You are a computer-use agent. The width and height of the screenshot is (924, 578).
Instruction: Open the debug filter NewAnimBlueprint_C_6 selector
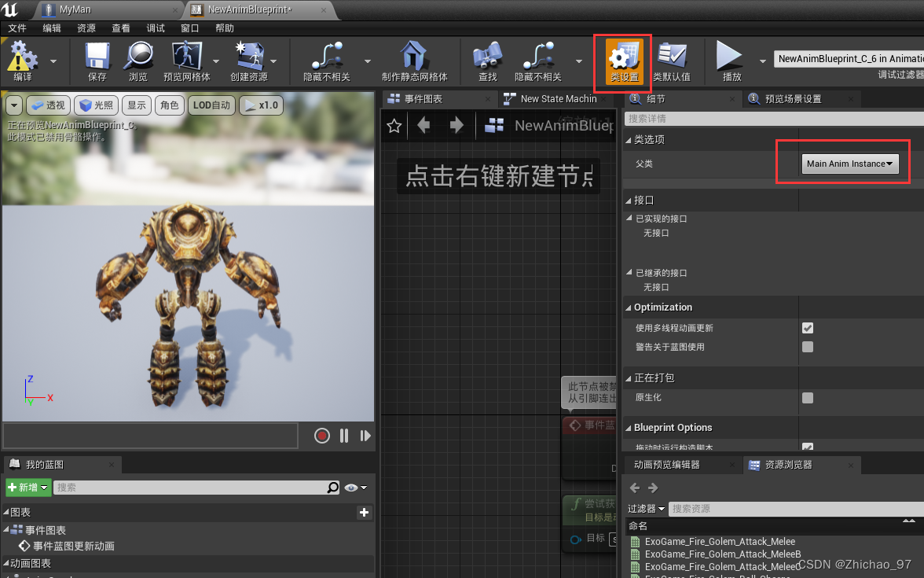point(849,58)
